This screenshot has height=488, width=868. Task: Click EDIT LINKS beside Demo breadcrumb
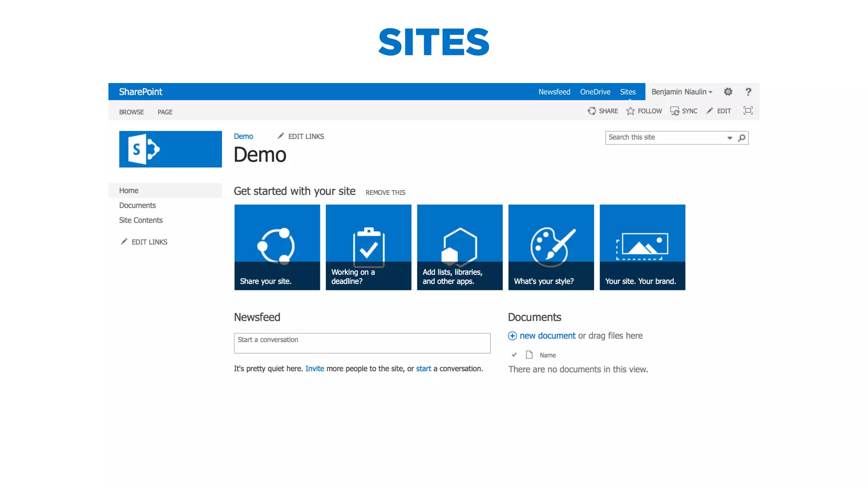(x=306, y=136)
